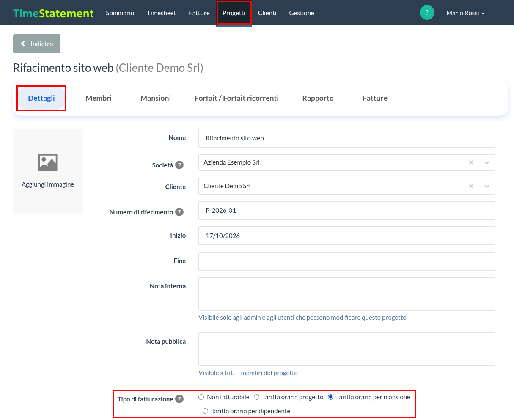Click the 'Visibile solo agli admin' hint text

tap(302, 317)
